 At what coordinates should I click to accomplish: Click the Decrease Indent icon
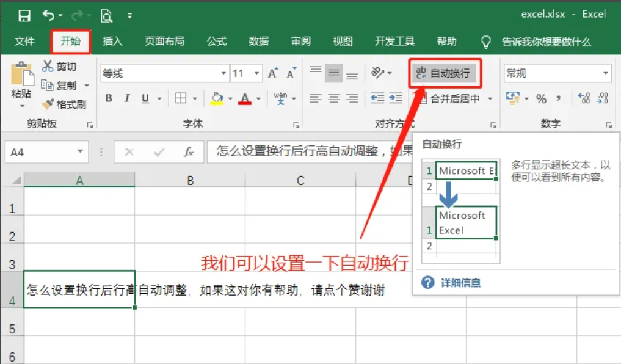coord(377,98)
